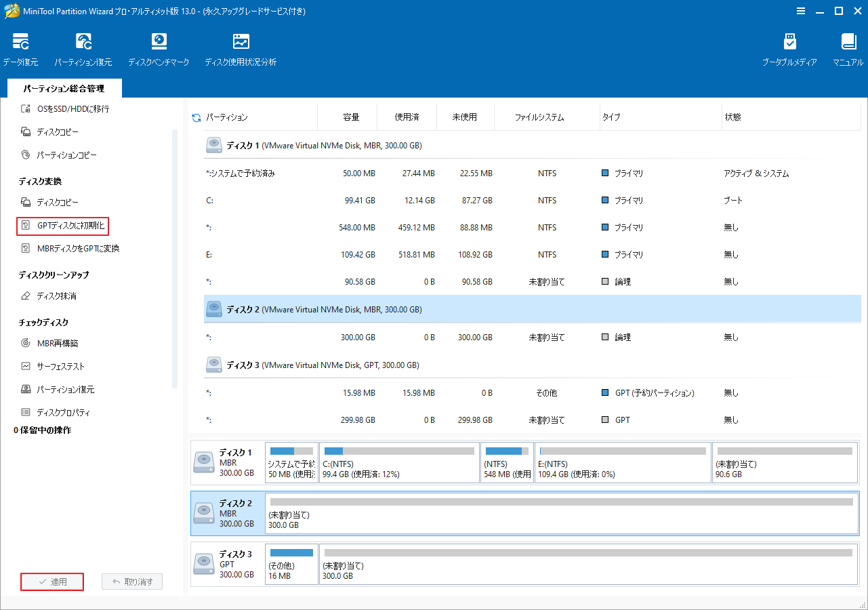Open the hamburger menu in the title bar
This screenshot has width=868, height=610.
click(800, 11)
